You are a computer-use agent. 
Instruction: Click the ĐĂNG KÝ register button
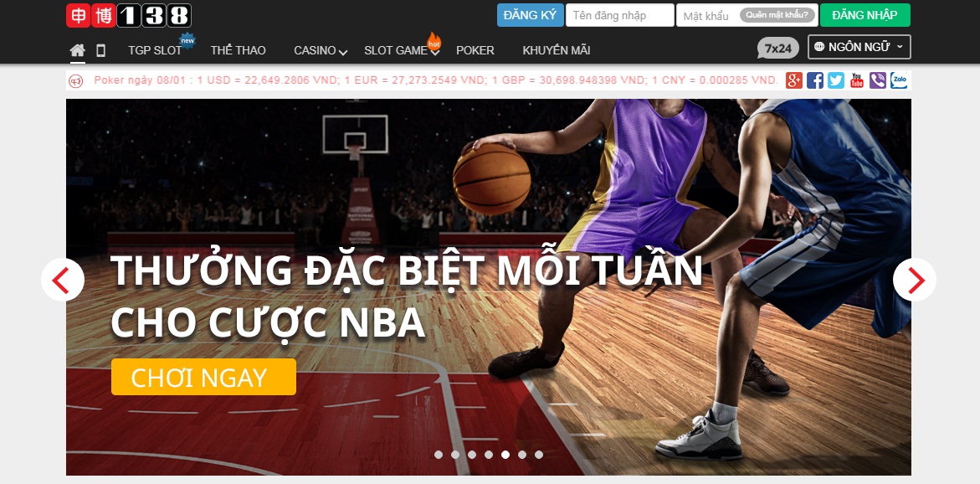(530, 15)
